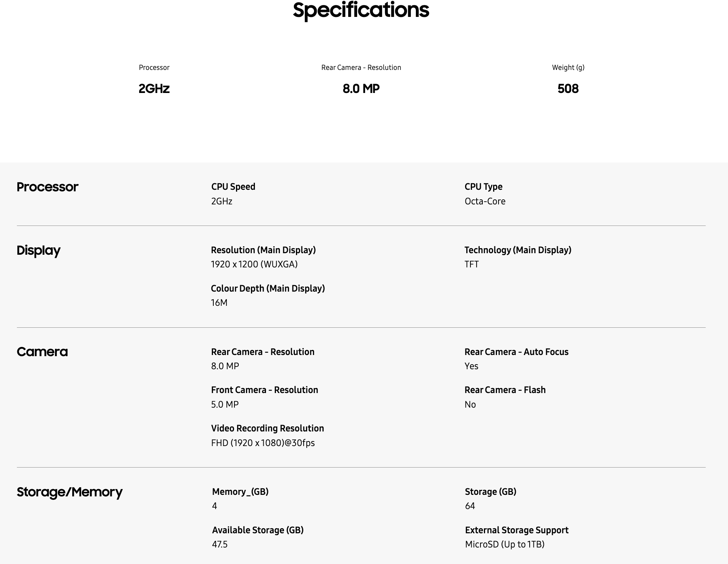Image resolution: width=728 pixels, height=564 pixels.
Task: Click the 1920 x 1200 (WUXGA) resolution value
Action: coord(254,264)
